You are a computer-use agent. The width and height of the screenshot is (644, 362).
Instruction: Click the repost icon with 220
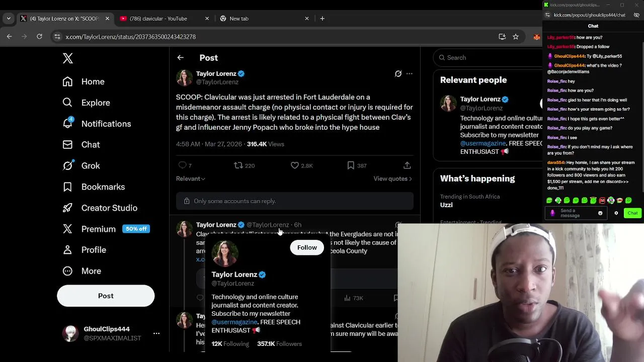pyautogui.click(x=238, y=165)
